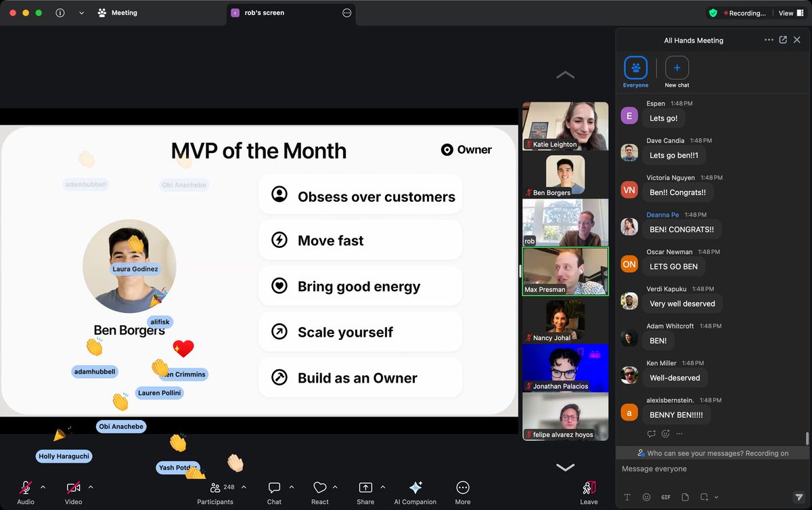Select the Everyone chat channel
Screen dimensions: 812x510
(635, 68)
